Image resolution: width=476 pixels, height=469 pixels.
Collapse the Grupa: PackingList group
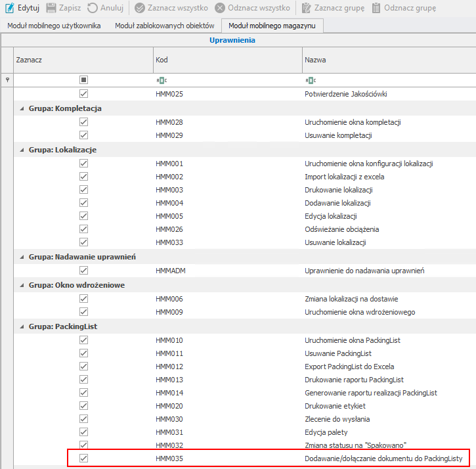[x=22, y=326]
